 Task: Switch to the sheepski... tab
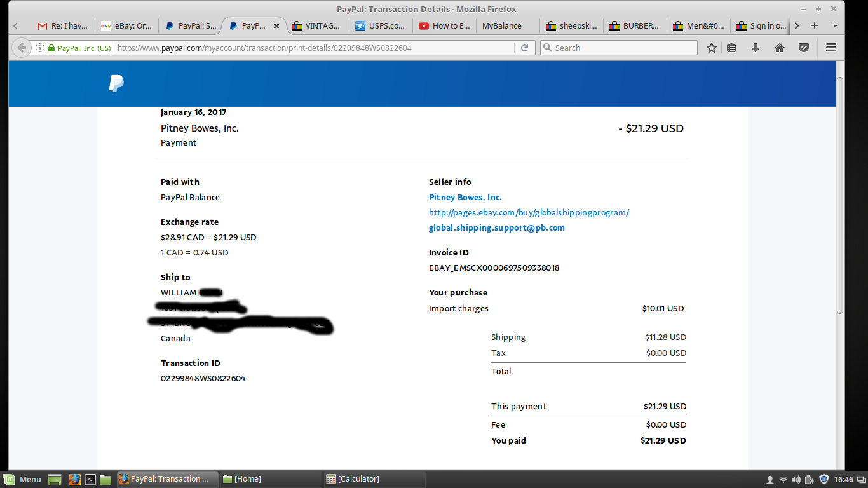point(572,26)
